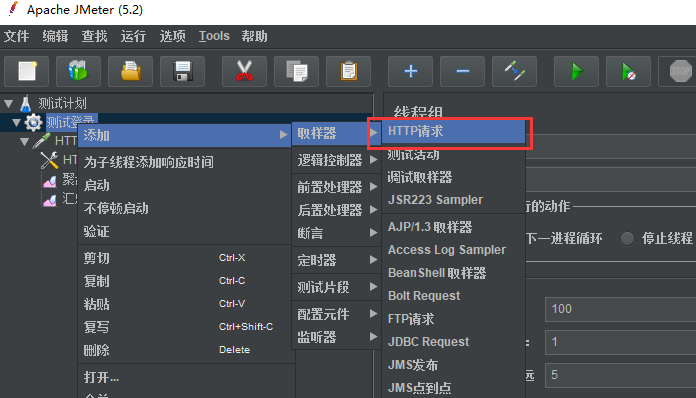
Task: Click the thread count field showing 100
Action: (x=621, y=309)
